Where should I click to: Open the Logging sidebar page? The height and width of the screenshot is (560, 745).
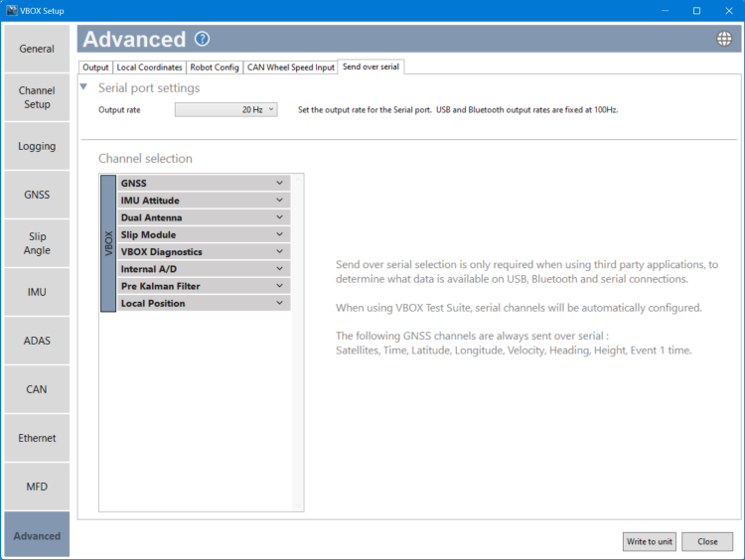37,146
